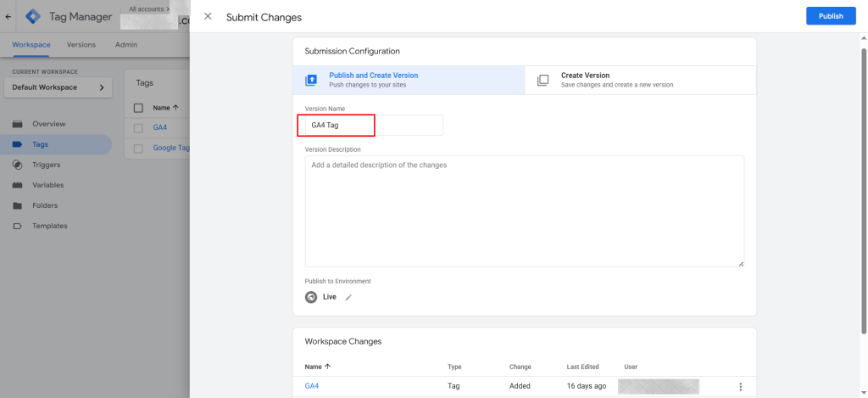Click the Create Version stacked squares icon

[x=543, y=81]
